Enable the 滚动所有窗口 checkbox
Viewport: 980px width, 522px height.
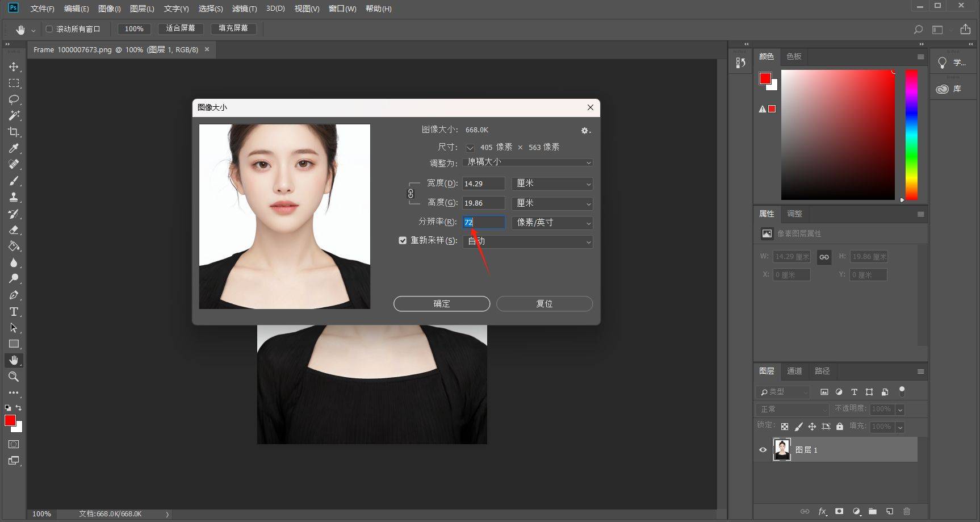[x=49, y=29]
